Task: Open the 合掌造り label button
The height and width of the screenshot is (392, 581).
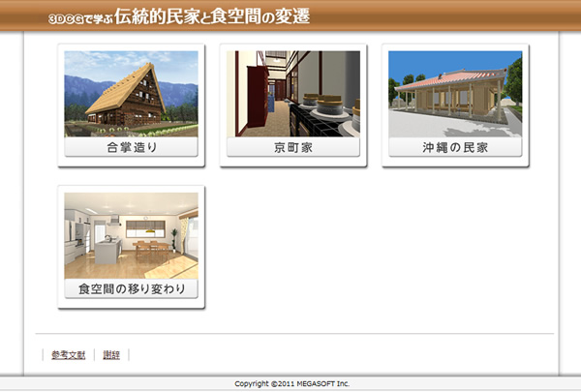Action: pos(131,148)
